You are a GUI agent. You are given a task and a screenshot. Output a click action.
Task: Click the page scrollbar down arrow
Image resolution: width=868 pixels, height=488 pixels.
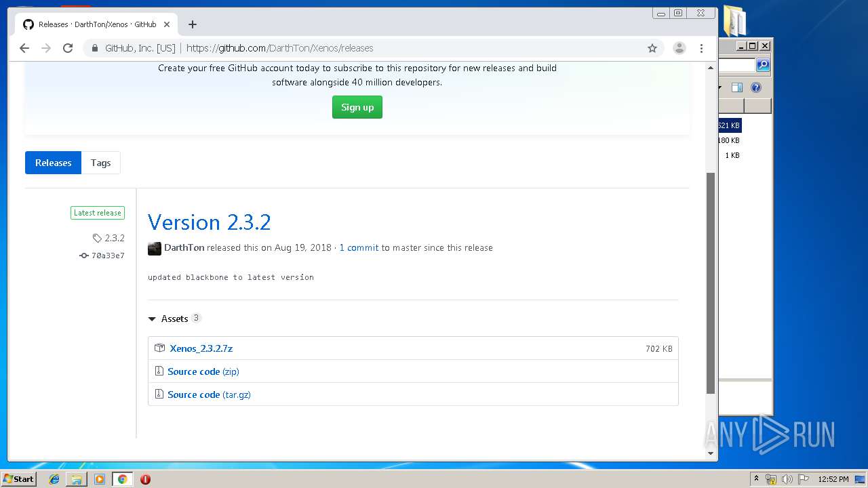[711, 453]
